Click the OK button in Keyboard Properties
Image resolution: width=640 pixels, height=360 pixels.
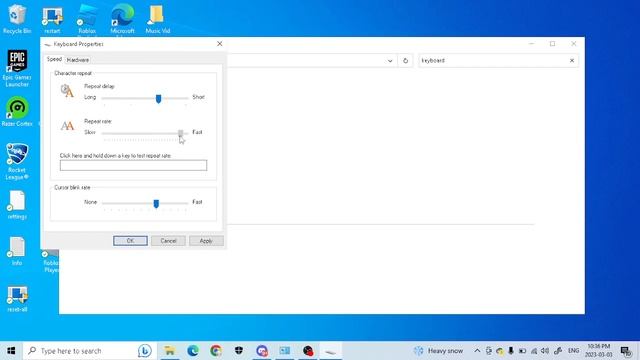(130, 241)
